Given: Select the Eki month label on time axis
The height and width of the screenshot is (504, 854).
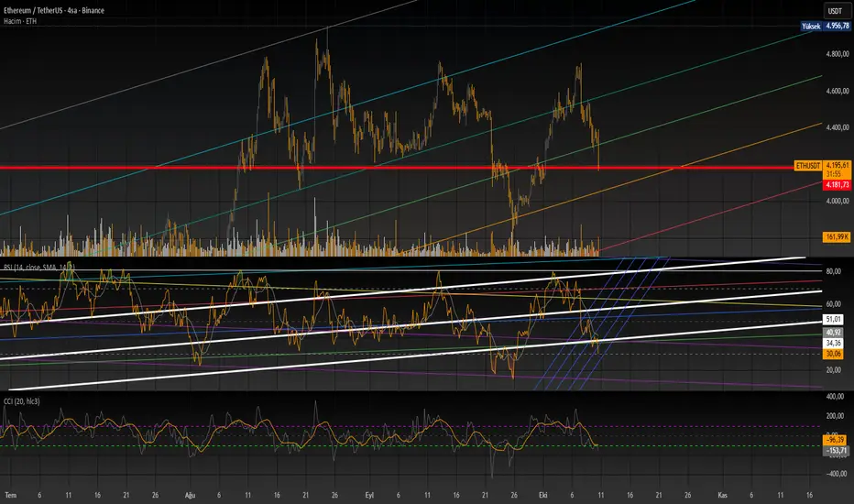Looking at the screenshot, I should point(542,495).
